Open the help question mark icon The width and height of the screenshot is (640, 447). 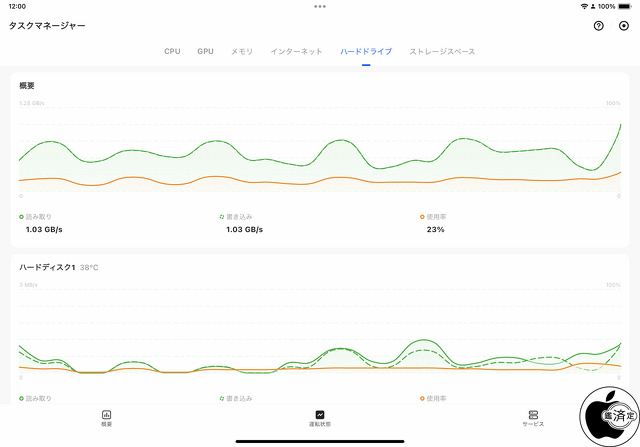(x=598, y=25)
